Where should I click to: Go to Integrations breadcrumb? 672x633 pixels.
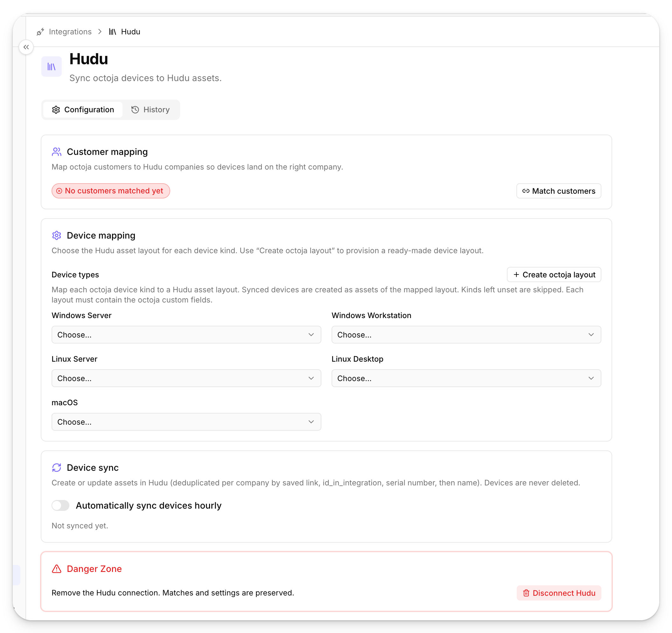click(70, 32)
